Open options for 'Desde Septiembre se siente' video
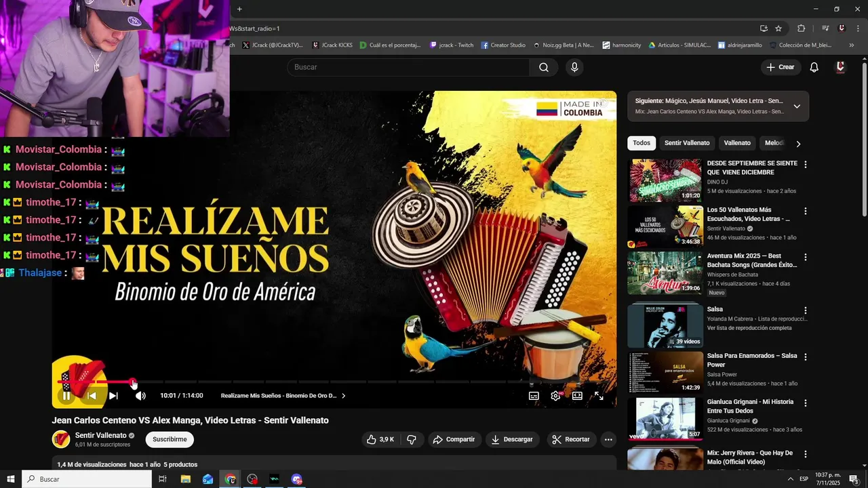Screen dimensions: 868x488 tap(806, 165)
